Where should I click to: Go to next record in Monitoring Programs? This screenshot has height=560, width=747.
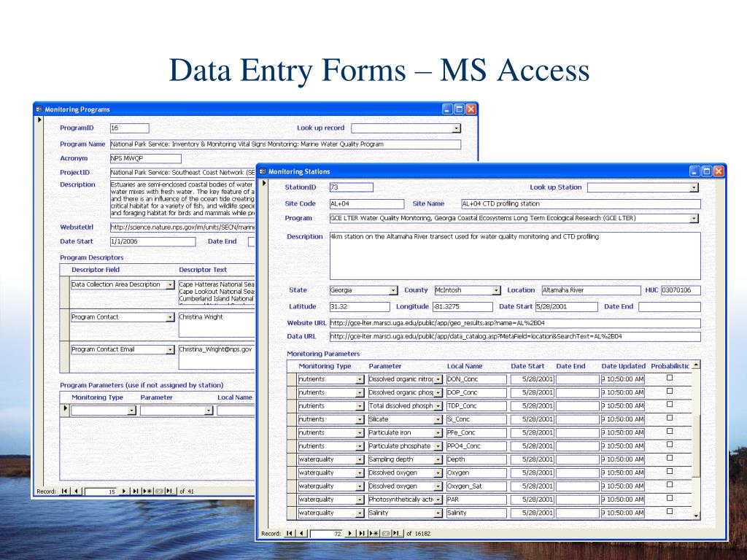click(x=124, y=491)
